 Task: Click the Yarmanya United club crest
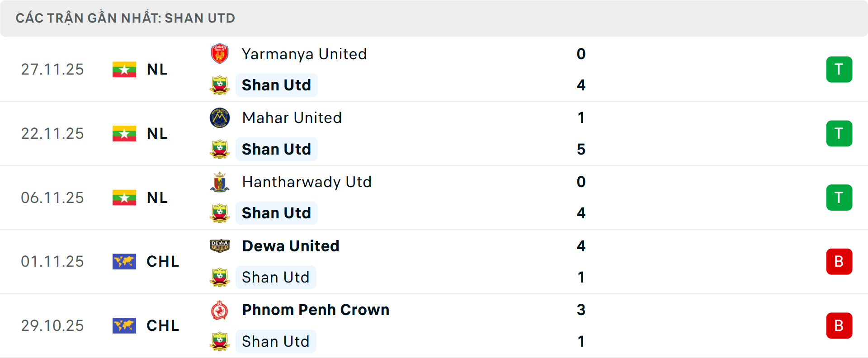[x=220, y=54]
